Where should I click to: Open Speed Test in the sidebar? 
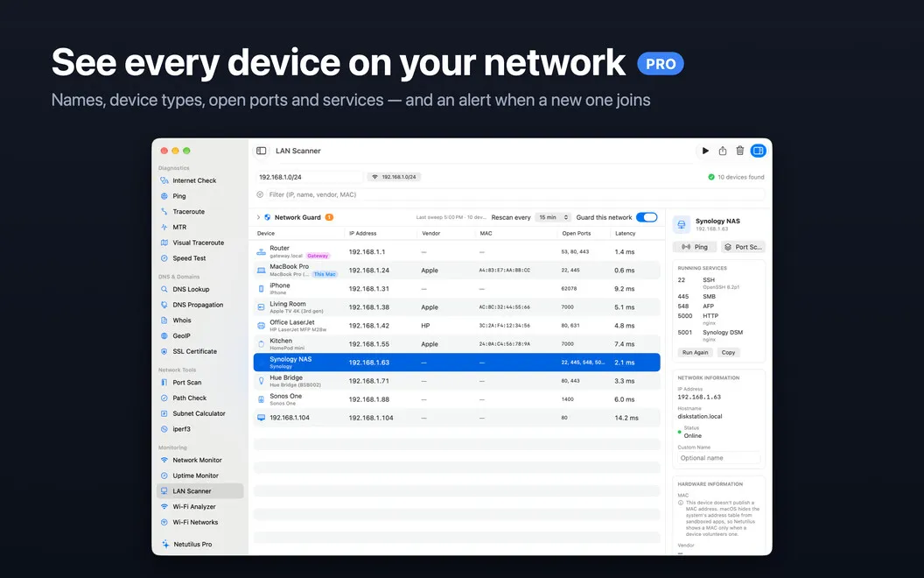pyautogui.click(x=189, y=258)
